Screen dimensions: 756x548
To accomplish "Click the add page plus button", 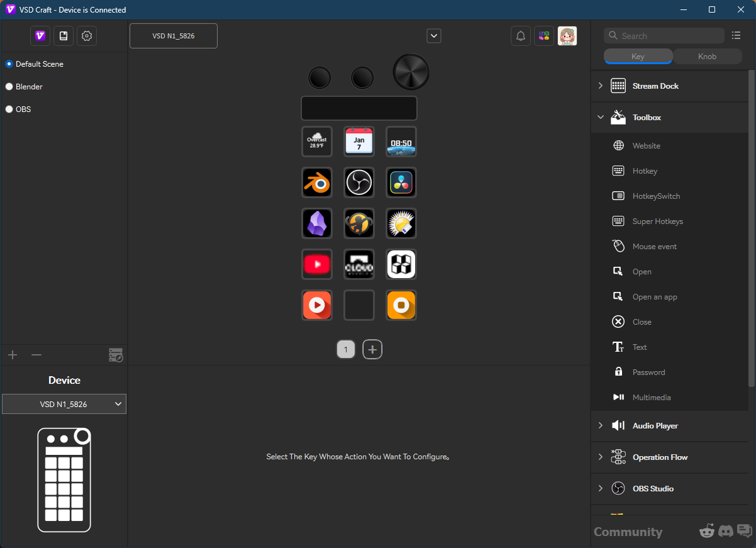I will pyautogui.click(x=372, y=349).
